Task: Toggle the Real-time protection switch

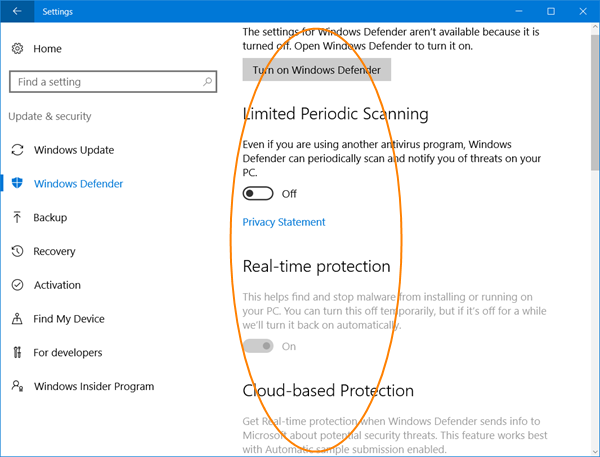Action: pyautogui.click(x=258, y=346)
